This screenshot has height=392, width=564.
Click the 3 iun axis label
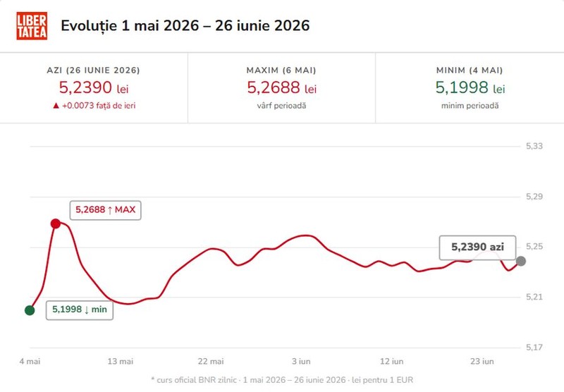tap(301, 361)
